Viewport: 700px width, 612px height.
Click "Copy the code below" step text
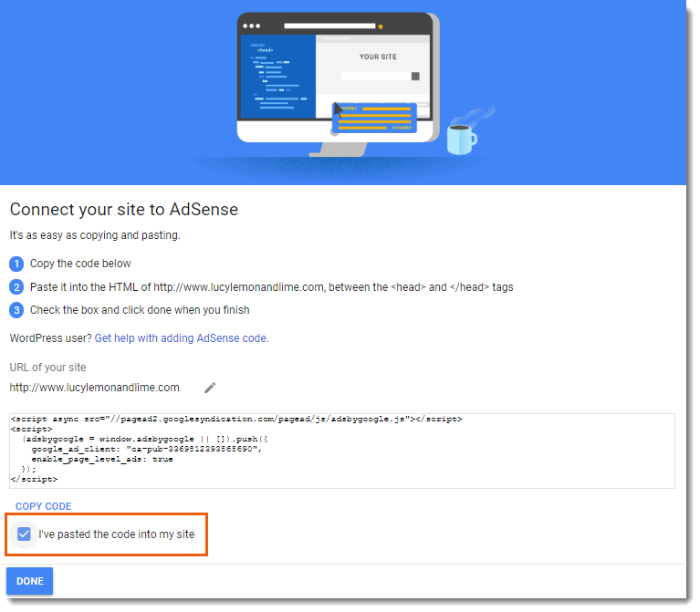click(80, 264)
